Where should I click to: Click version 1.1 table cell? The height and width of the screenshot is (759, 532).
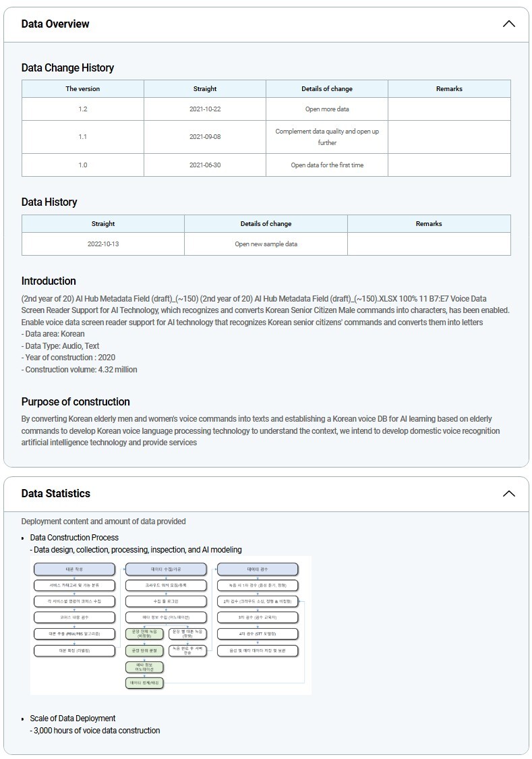(82, 137)
